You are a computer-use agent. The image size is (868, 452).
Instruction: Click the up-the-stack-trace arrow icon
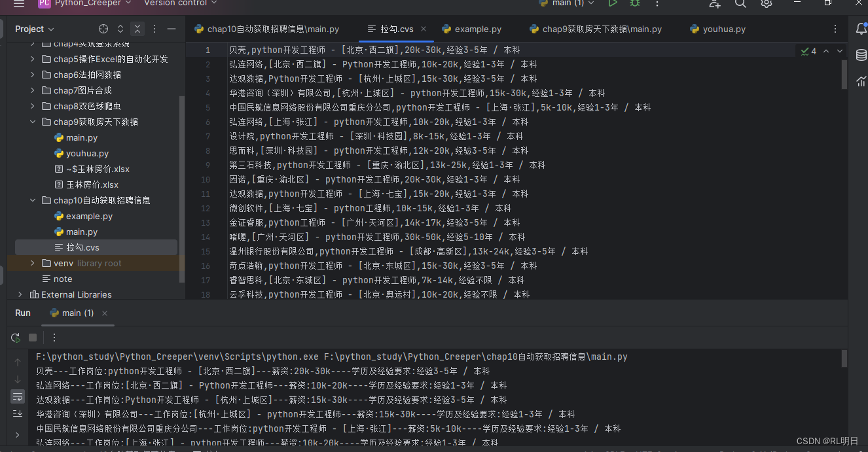tap(18, 362)
